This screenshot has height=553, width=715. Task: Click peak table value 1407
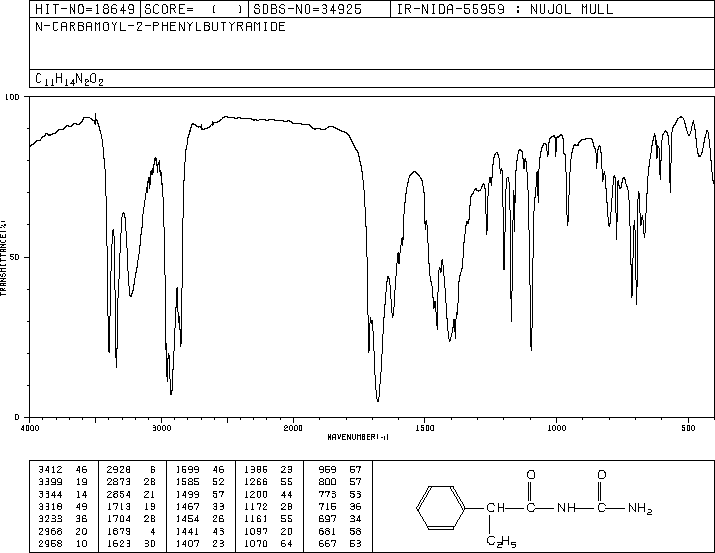[x=187, y=543]
